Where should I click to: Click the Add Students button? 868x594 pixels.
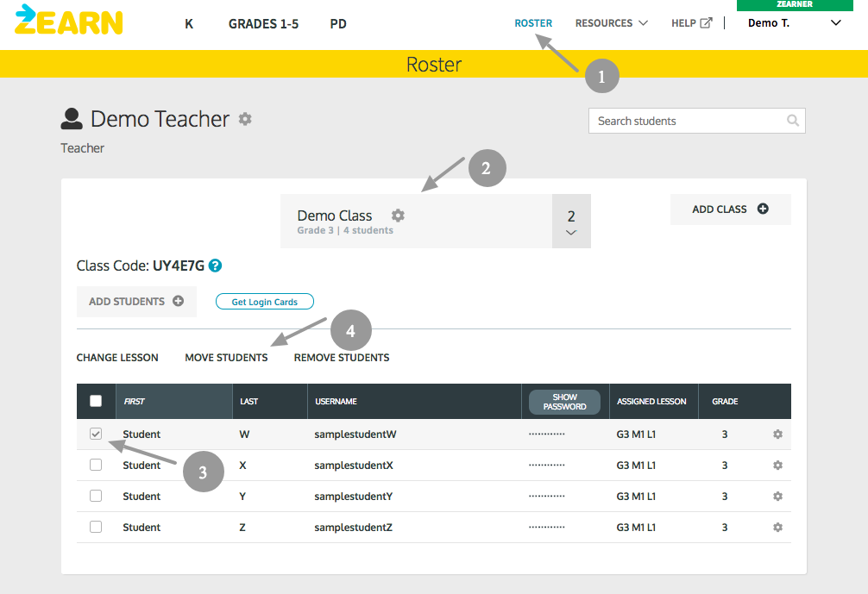pos(136,302)
